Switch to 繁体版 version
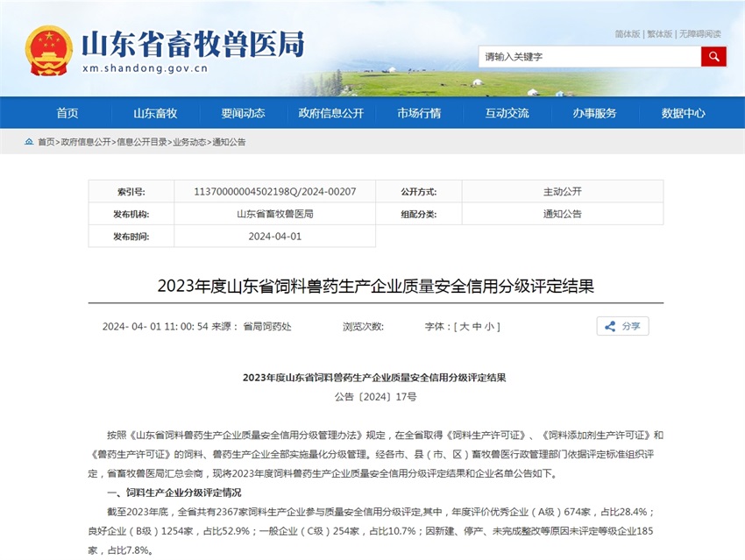 click(x=660, y=32)
